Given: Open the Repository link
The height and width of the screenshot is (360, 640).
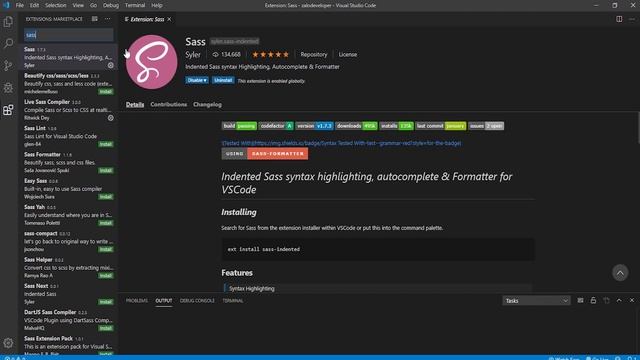Looking at the screenshot, I should click(x=313, y=54).
